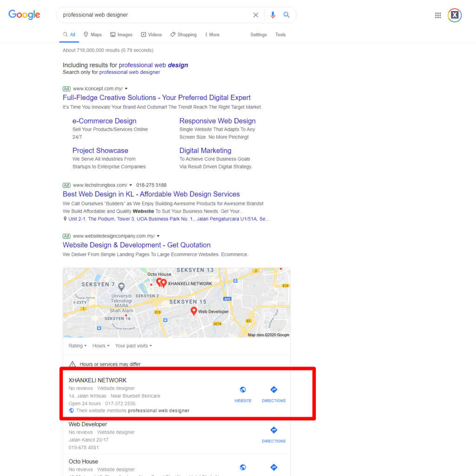
Task: Open XHANXELI NETWORK business listing
Action: [x=98, y=380]
